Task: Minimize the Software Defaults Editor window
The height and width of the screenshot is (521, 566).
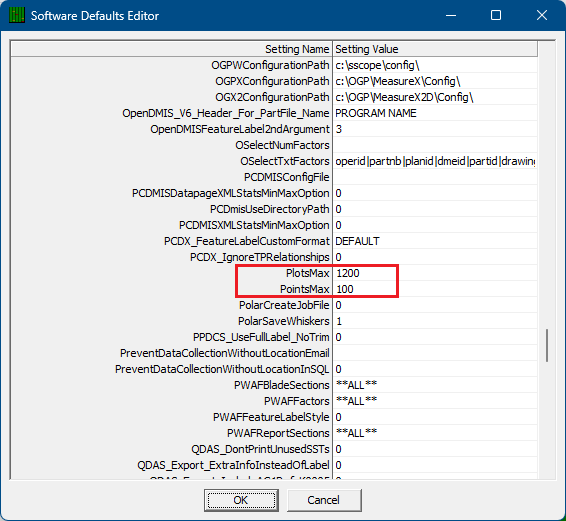Action: [x=451, y=16]
